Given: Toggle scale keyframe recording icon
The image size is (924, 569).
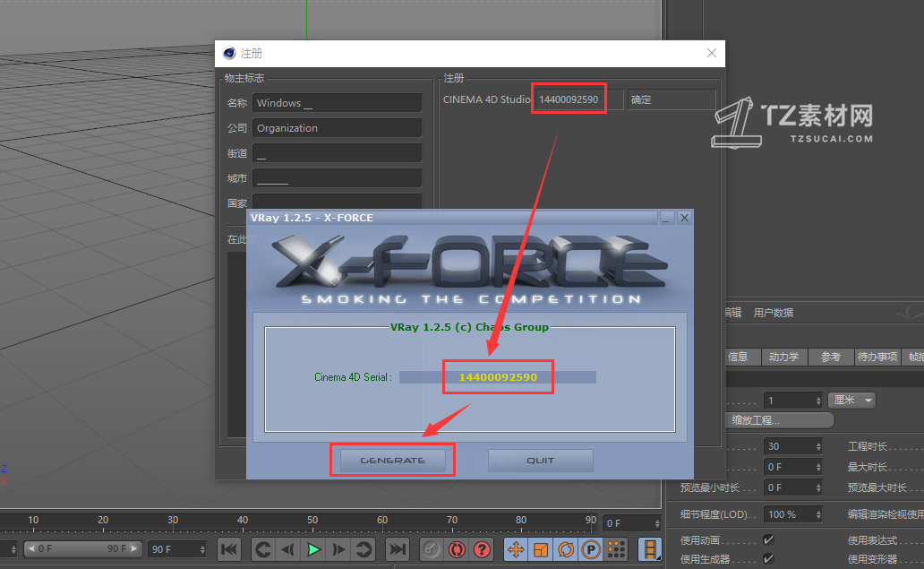Looking at the screenshot, I should [x=541, y=549].
